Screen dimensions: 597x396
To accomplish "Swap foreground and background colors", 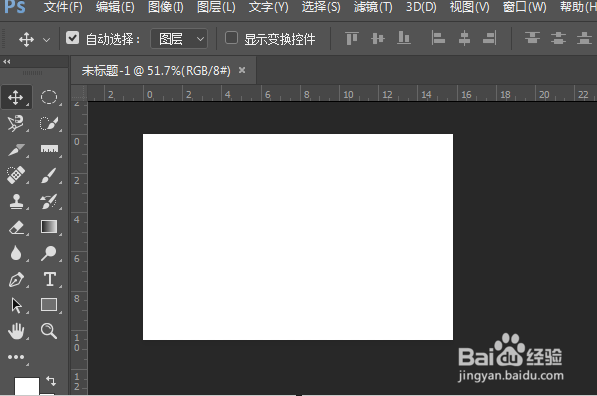I will click(x=51, y=380).
